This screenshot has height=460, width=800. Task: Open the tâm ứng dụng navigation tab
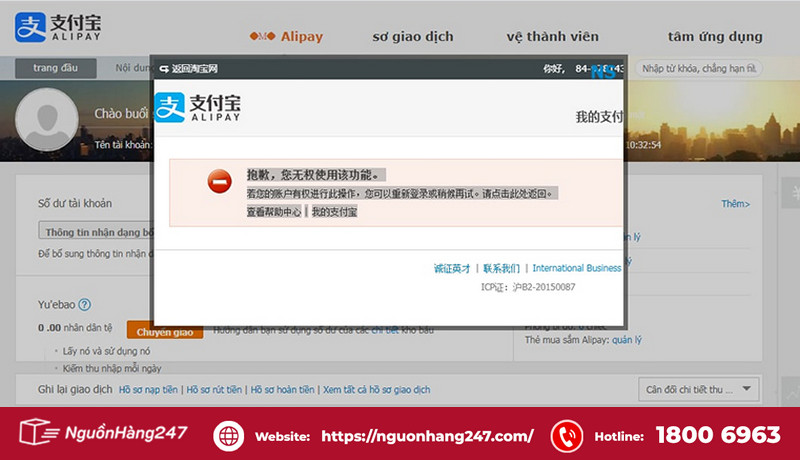coord(715,36)
